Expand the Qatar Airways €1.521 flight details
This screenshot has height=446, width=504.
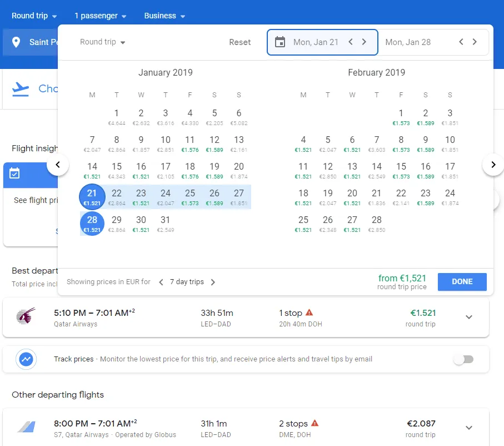coord(468,317)
